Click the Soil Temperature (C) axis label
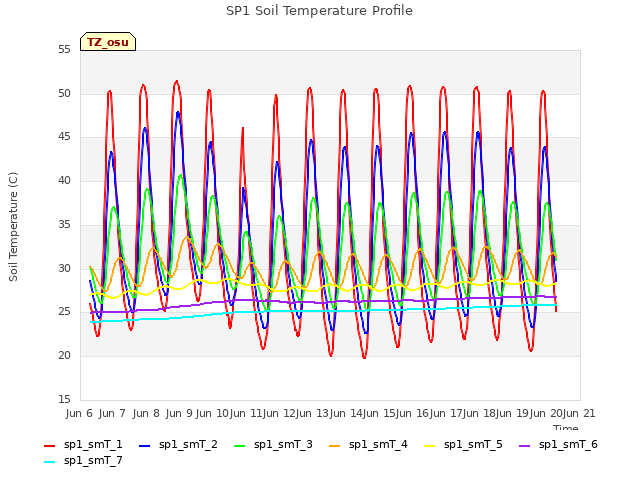This screenshot has width=640, height=480. pyautogui.click(x=13, y=227)
